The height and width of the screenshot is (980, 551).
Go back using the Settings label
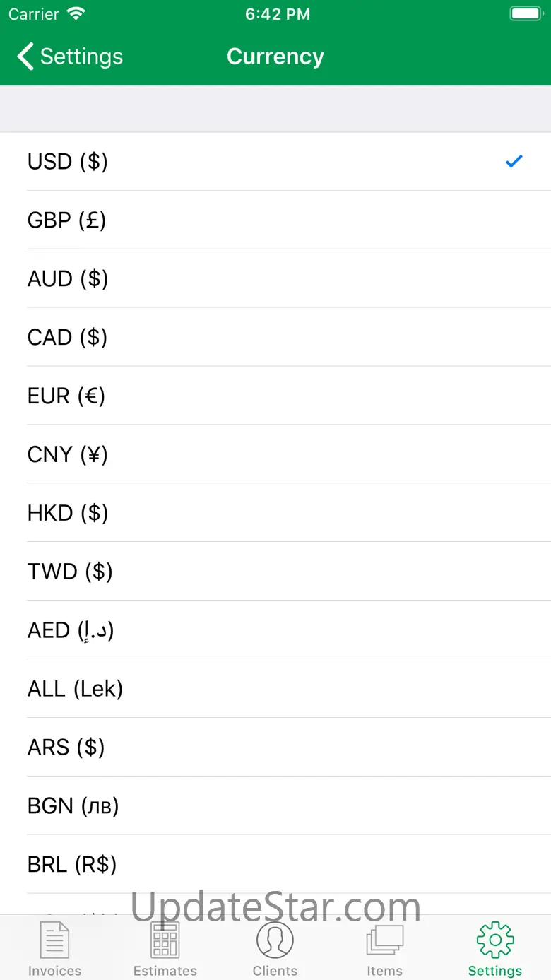point(81,57)
